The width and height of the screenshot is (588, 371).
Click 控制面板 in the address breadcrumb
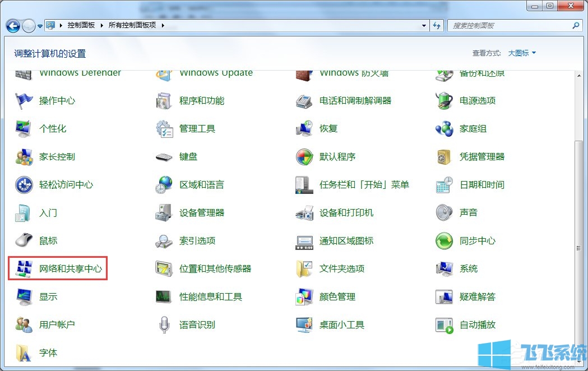[81, 26]
